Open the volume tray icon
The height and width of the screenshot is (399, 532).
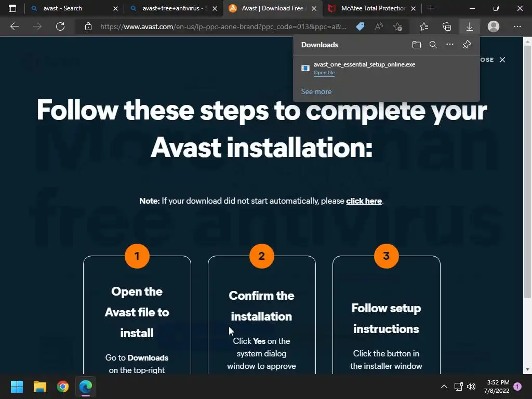471,387
